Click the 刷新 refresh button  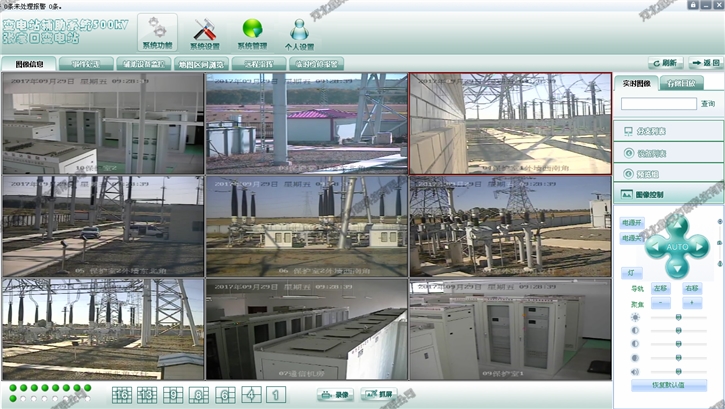(665, 62)
